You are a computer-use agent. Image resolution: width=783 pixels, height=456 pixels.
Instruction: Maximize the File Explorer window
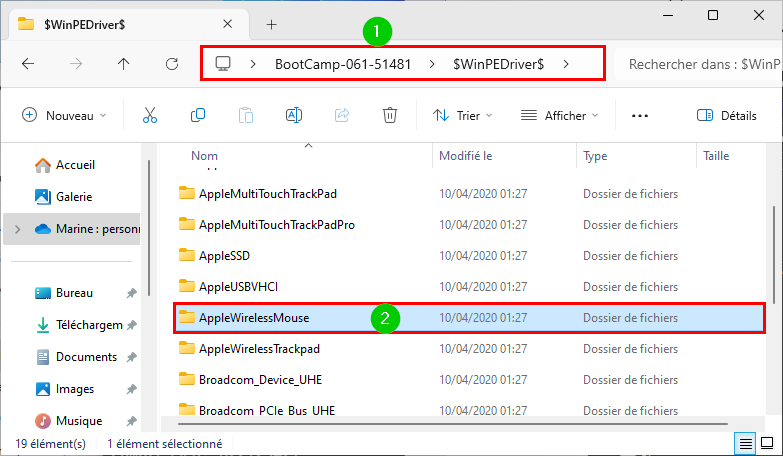tap(713, 15)
